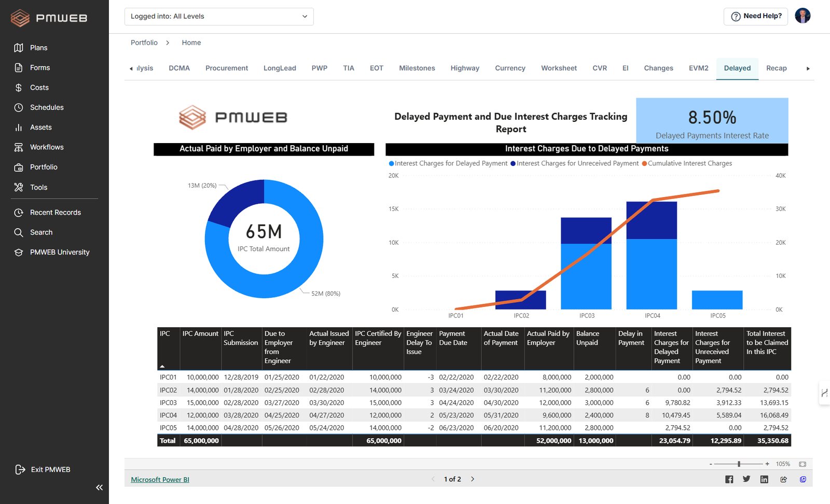This screenshot has width=830, height=504.
Task: Open Recent Records icon
Action: 19,213
